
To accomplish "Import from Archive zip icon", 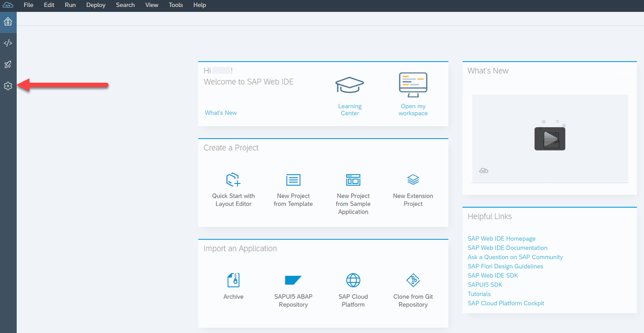I will point(233,280).
